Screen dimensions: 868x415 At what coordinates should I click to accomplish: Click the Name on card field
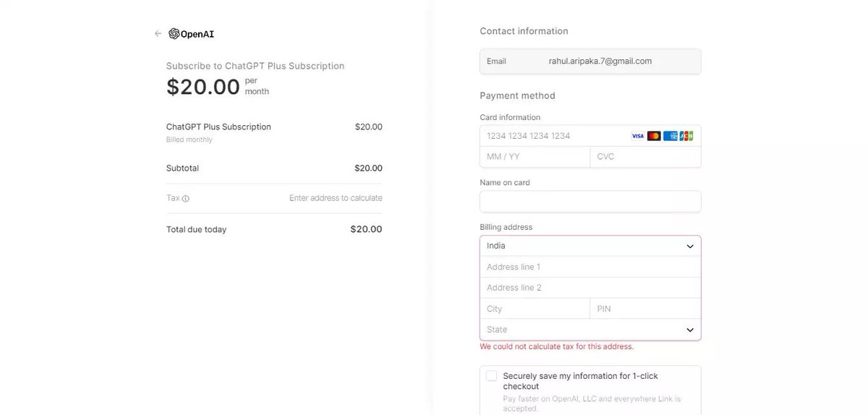[x=590, y=202]
